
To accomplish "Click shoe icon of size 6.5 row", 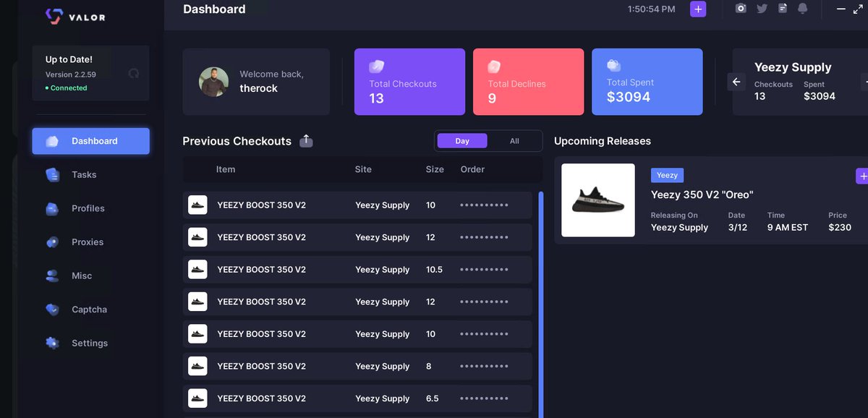I will [x=197, y=398].
